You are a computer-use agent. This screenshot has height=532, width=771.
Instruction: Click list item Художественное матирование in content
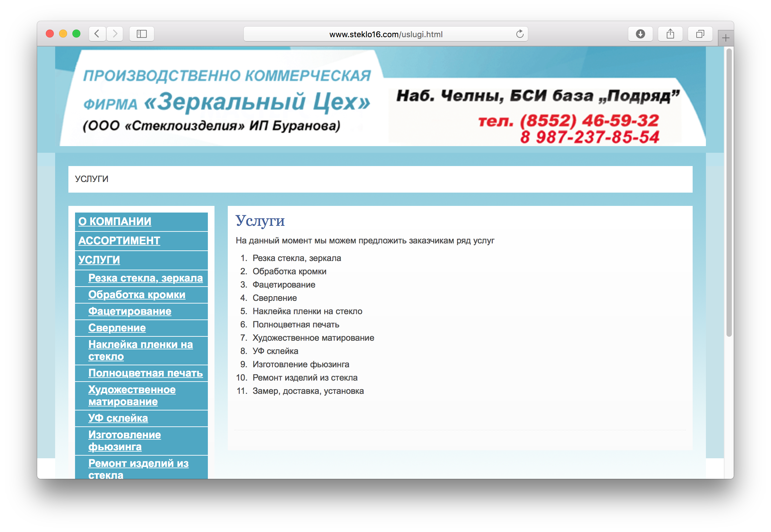pos(313,338)
